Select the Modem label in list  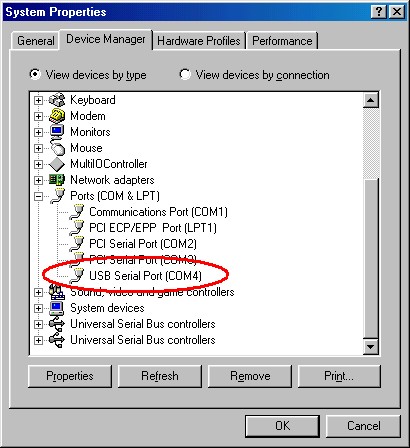tap(88, 116)
